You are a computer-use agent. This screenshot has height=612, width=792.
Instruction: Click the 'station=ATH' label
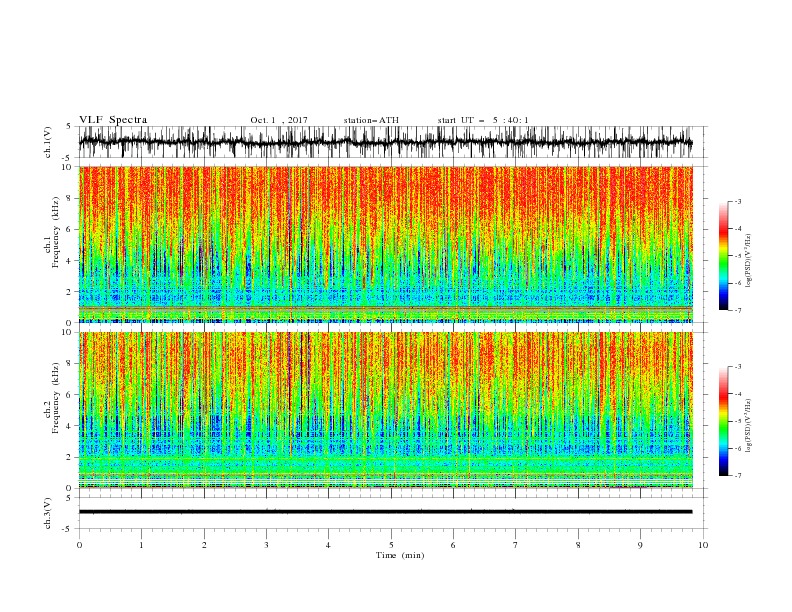click(x=371, y=120)
